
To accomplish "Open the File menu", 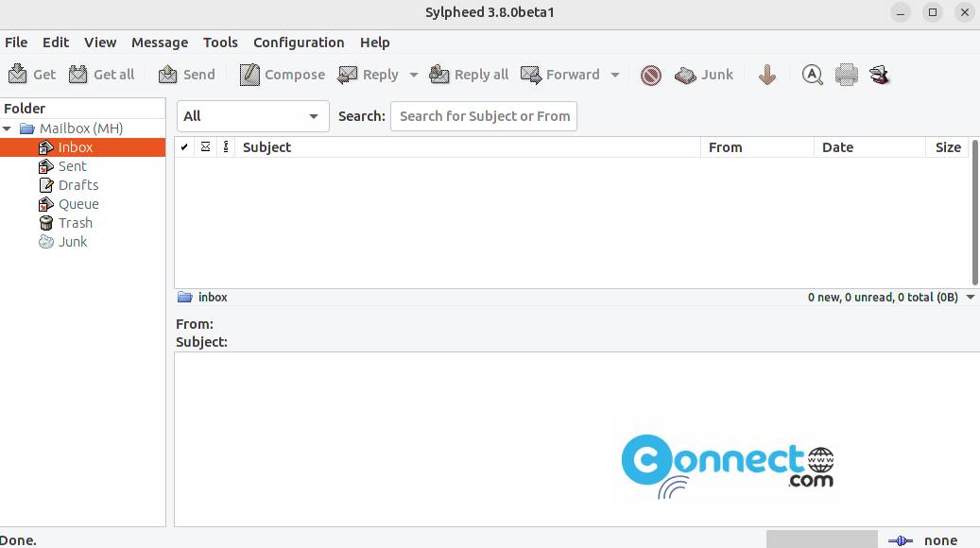I will click(16, 43).
